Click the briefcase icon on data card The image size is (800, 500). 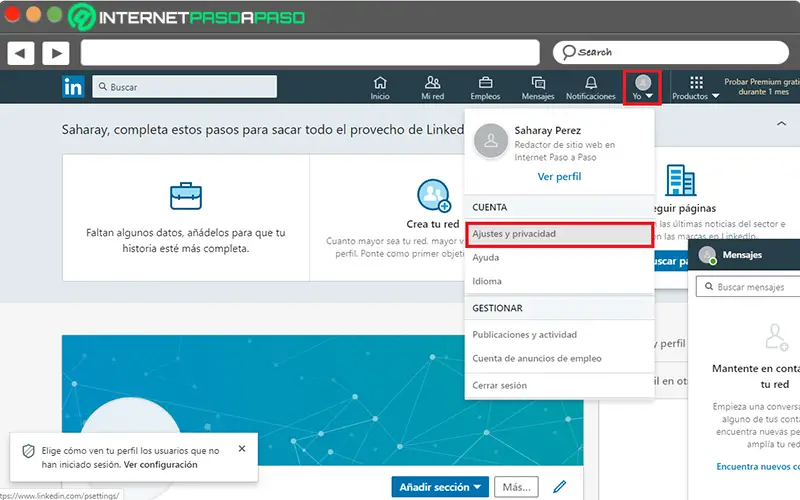(x=186, y=196)
